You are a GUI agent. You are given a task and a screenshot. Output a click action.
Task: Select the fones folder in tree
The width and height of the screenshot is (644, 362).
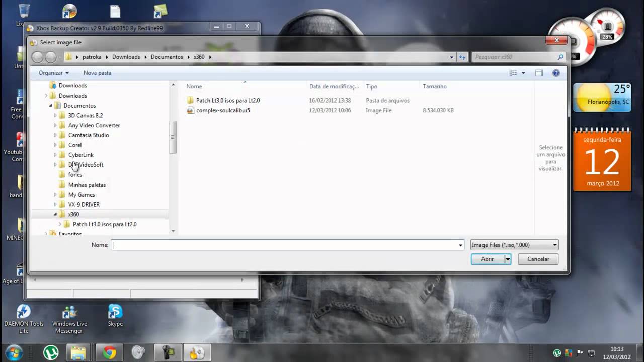coord(75,174)
